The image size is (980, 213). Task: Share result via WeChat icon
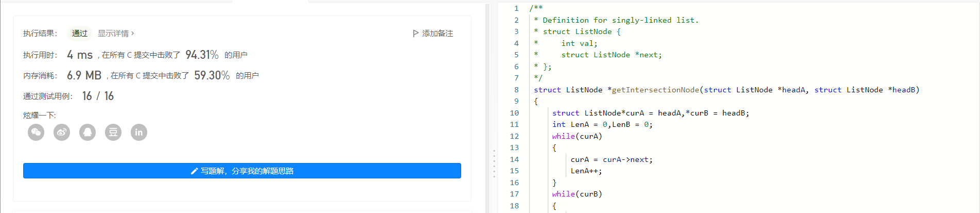(36, 133)
